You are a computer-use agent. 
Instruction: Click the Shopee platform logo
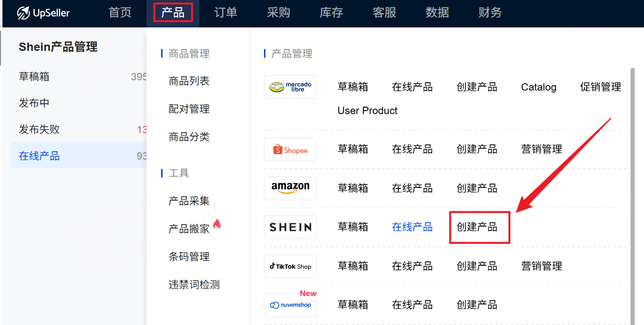point(290,149)
